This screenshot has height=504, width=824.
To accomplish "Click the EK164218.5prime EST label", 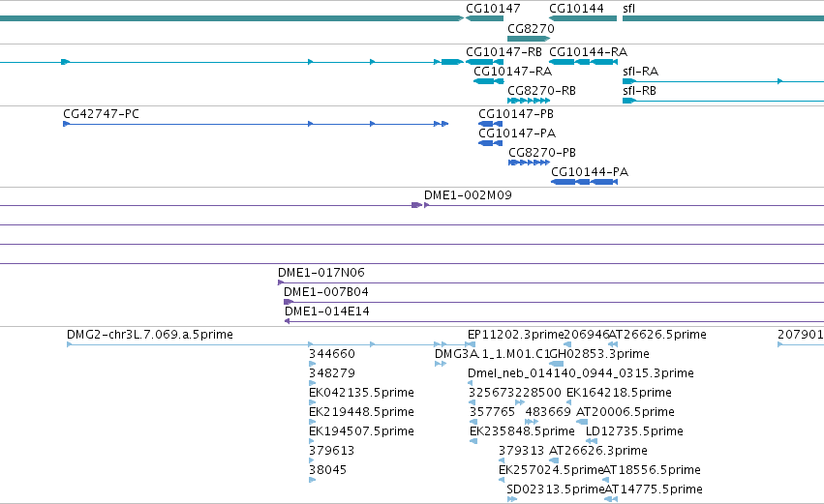I will pos(619,393).
